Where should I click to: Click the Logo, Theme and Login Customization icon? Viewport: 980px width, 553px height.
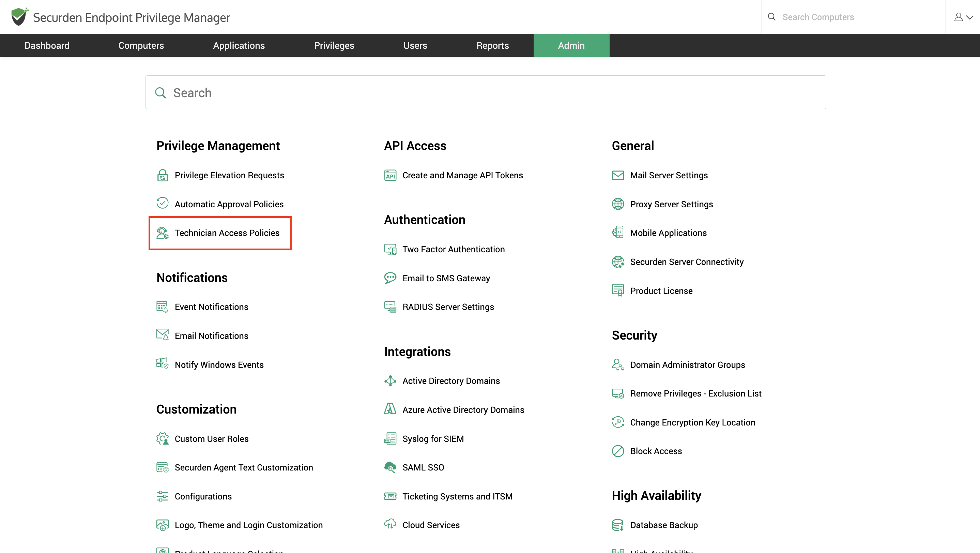pos(163,525)
